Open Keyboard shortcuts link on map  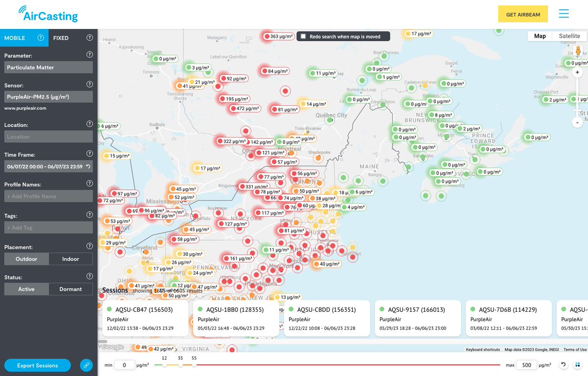click(x=483, y=350)
